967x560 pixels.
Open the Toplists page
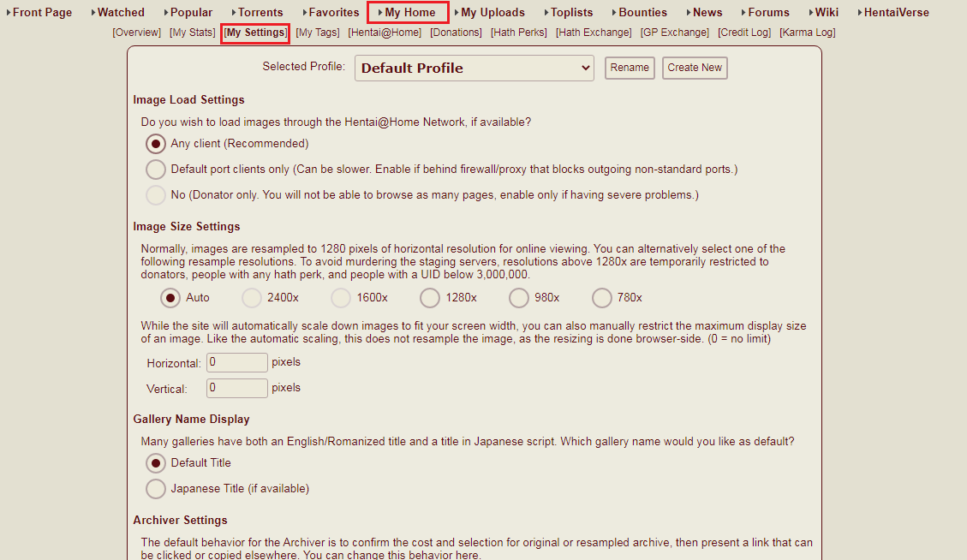(x=571, y=12)
